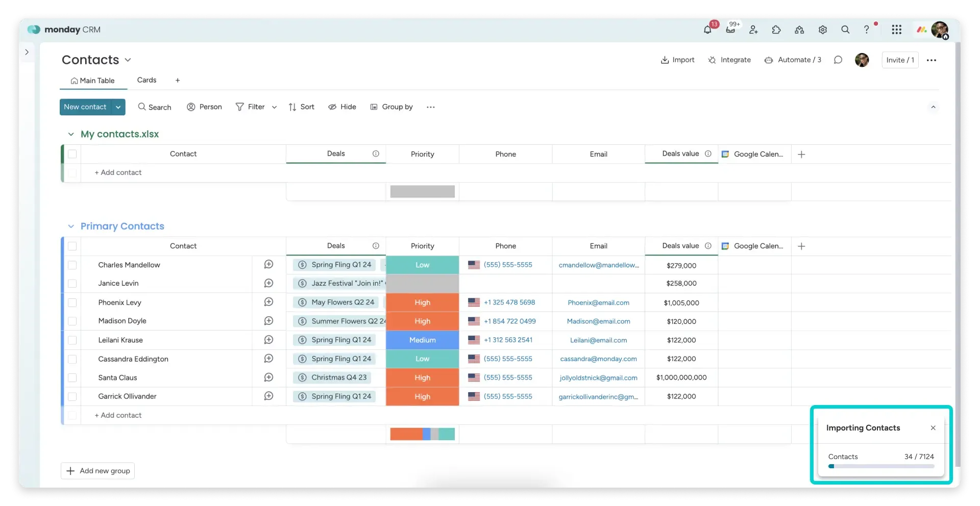Open Automate / 3
980x506 pixels.
tap(793, 60)
